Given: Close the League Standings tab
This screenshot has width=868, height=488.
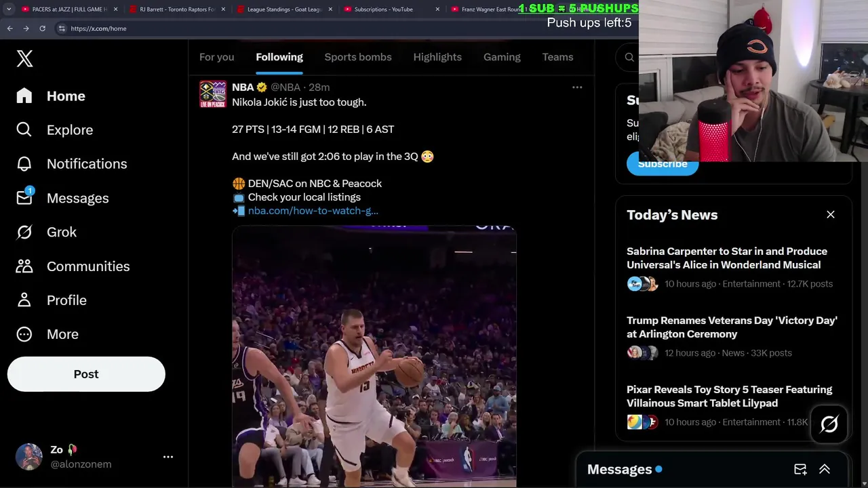Looking at the screenshot, I should click(330, 9).
